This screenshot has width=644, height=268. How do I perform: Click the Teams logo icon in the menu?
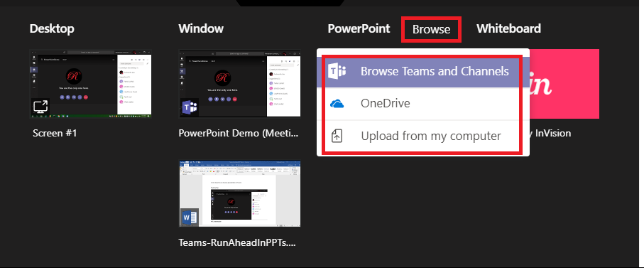point(337,72)
